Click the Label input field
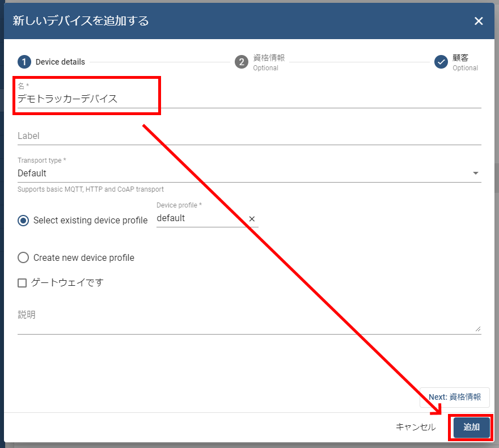This screenshot has width=499, height=448. (249, 136)
